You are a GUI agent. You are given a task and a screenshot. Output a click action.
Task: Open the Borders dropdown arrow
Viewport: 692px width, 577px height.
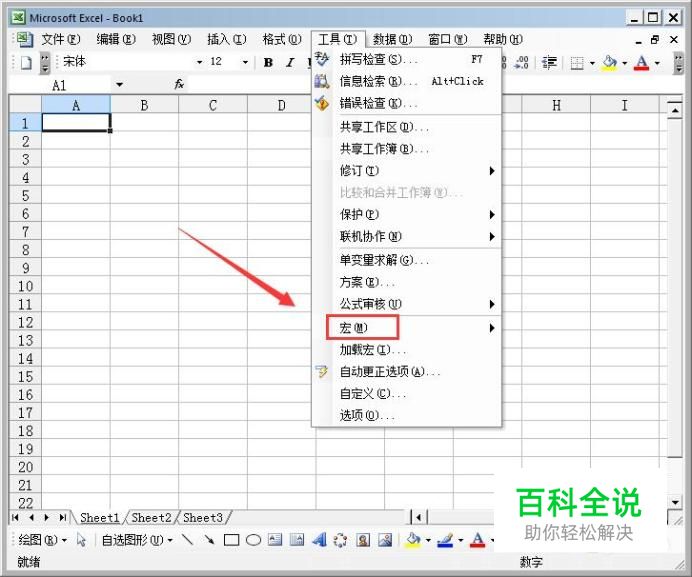click(592, 63)
